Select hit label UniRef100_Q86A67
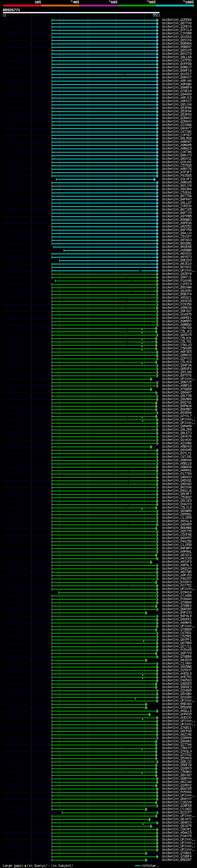Viewport: 197px width, 868px height. click(177, 393)
